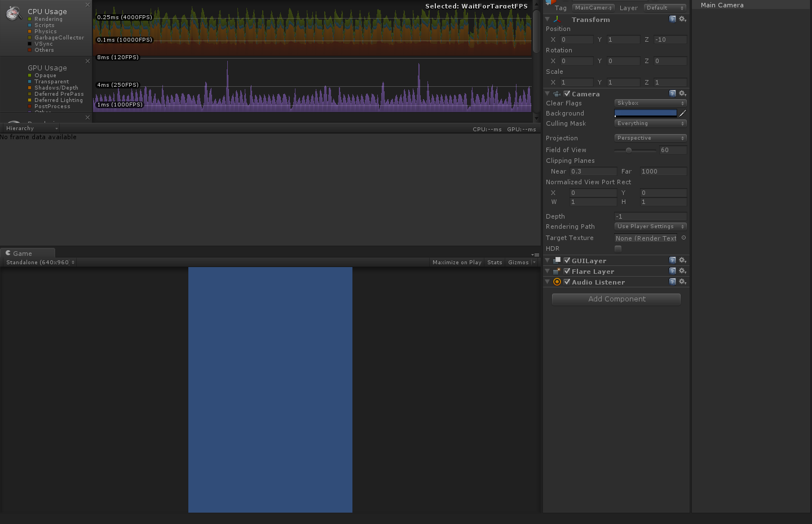Open Transform component gear settings menu
Viewport: 812px width, 524px height.
click(x=682, y=19)
